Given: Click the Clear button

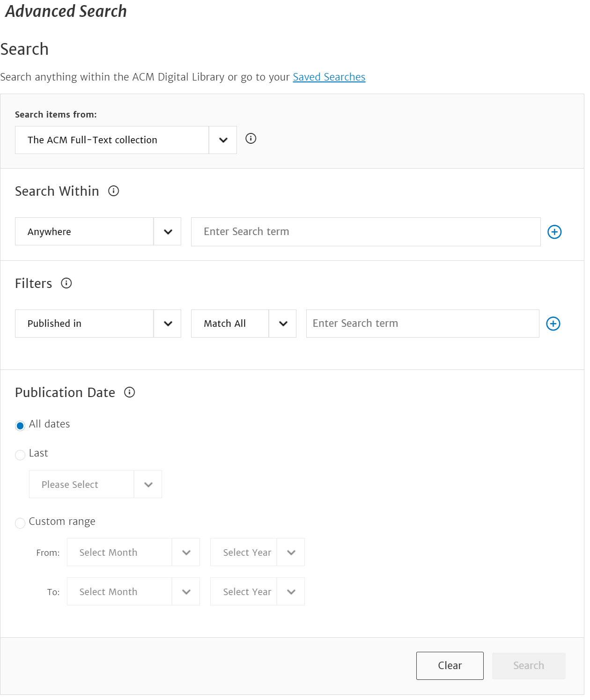Looking at the screenshot, I should [x=450, y=666].
